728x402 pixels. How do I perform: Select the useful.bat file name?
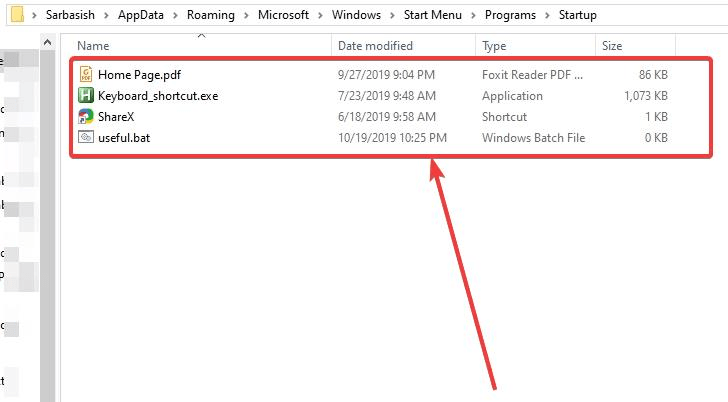(x=124, y=138)
